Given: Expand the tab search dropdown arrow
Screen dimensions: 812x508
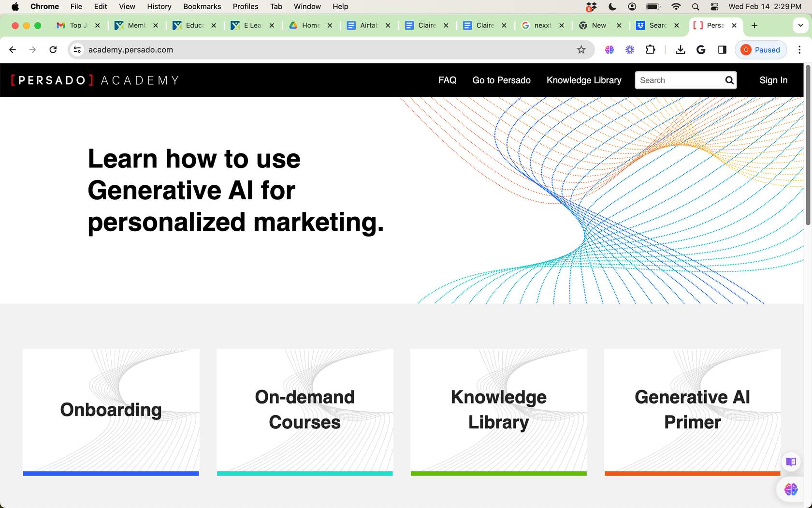Looking at the screenshot, I should pos(800,25).
